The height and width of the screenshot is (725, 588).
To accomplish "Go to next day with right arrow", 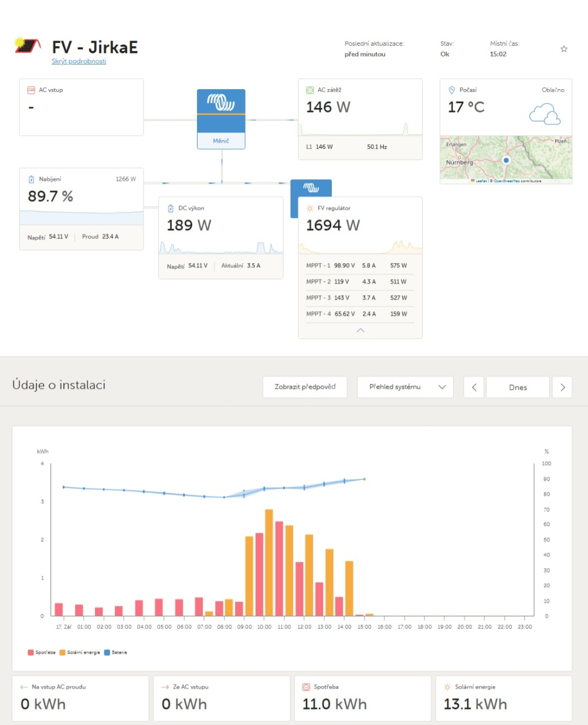I will 562,387.
